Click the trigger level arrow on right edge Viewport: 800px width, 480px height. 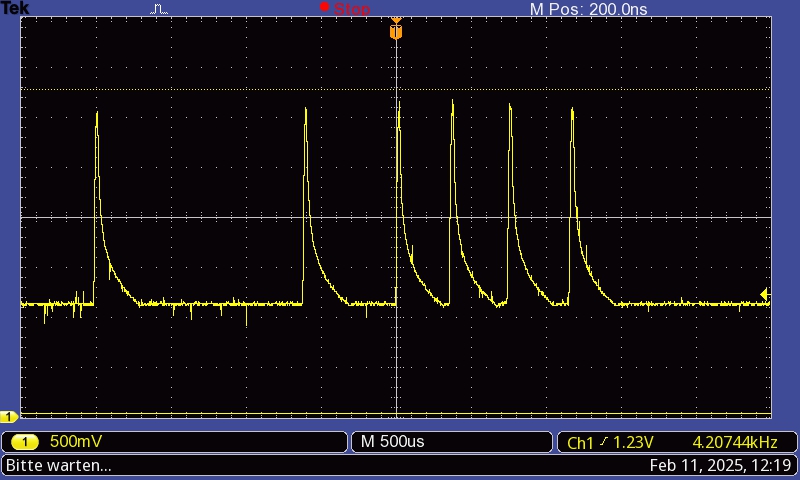tap(764, 294)
